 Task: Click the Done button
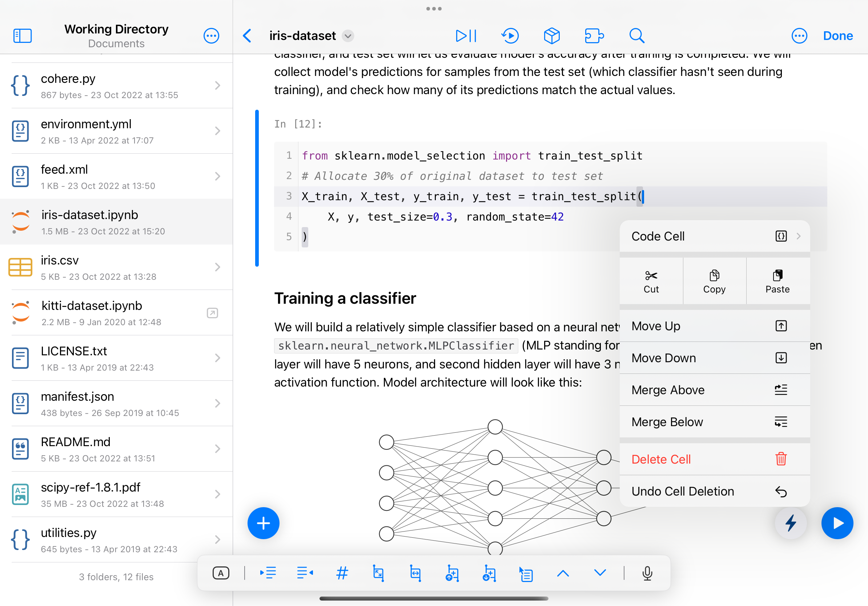[x=838, y=36]
